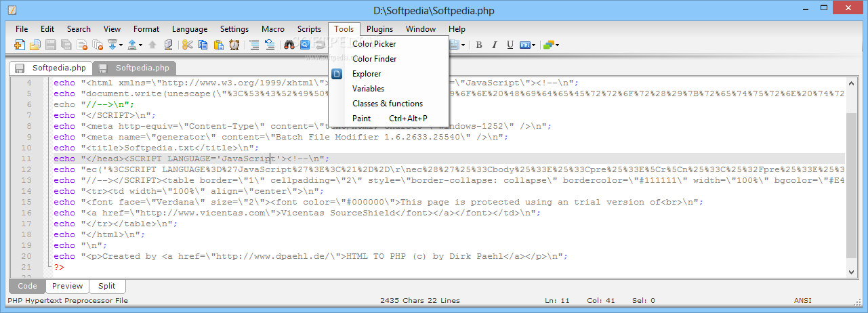
Task: Open the Format menu
Action: [146, 29]
